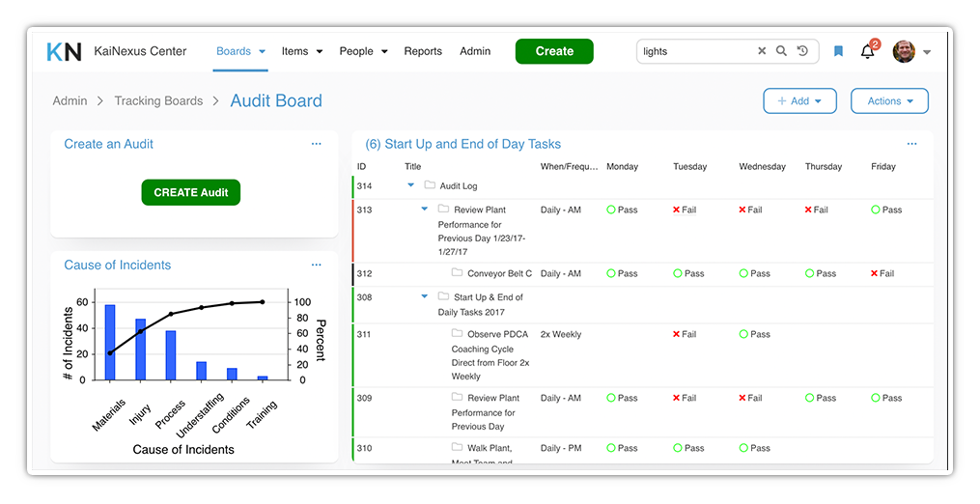
Task: Open search history clock icon
Action: pyautogui.click(x=802, y=51)
